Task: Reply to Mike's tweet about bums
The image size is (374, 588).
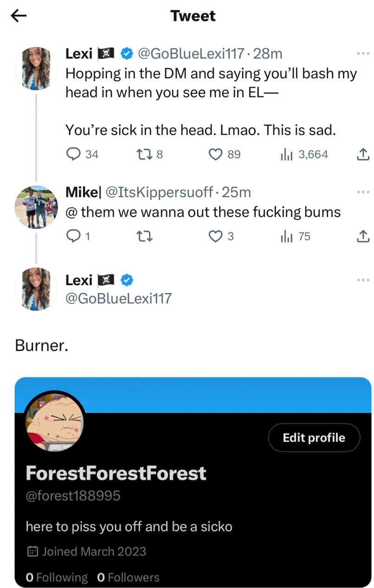Action: (73, 236)
